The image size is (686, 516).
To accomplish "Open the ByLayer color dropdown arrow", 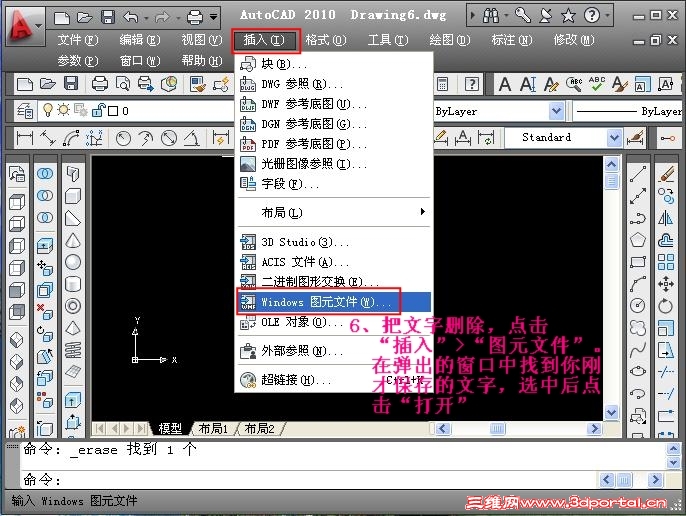I will tap(556, 111).
